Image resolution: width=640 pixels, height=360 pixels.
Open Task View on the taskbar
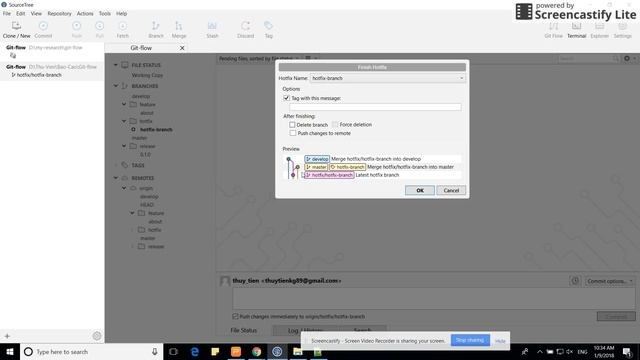pos(173,352)
